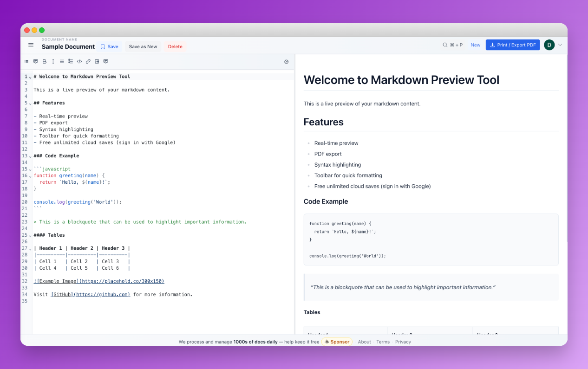Click '### Code Example' in the editor

pyautogui.click(x=56, y=156)
